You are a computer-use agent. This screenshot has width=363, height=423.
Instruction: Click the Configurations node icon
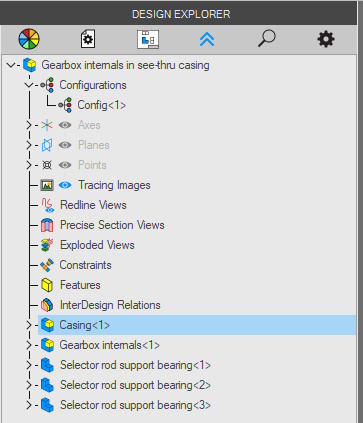coord(47,85)
